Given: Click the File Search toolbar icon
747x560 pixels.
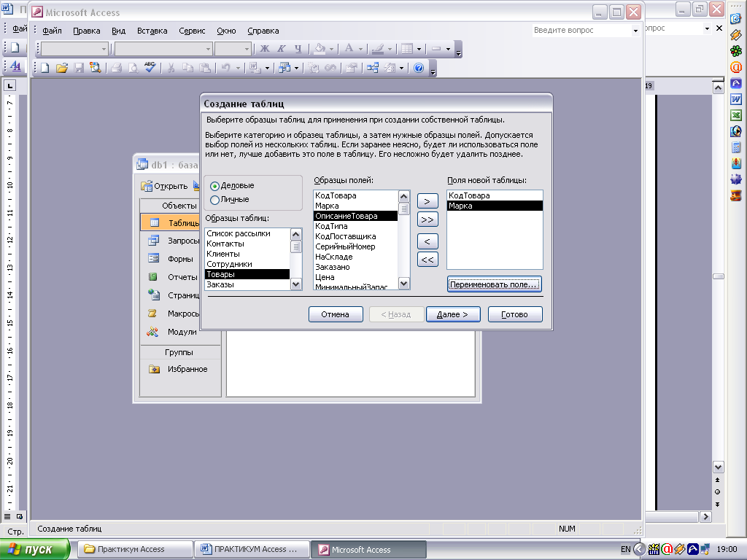Looking at the screenshot, I should 96,68.
